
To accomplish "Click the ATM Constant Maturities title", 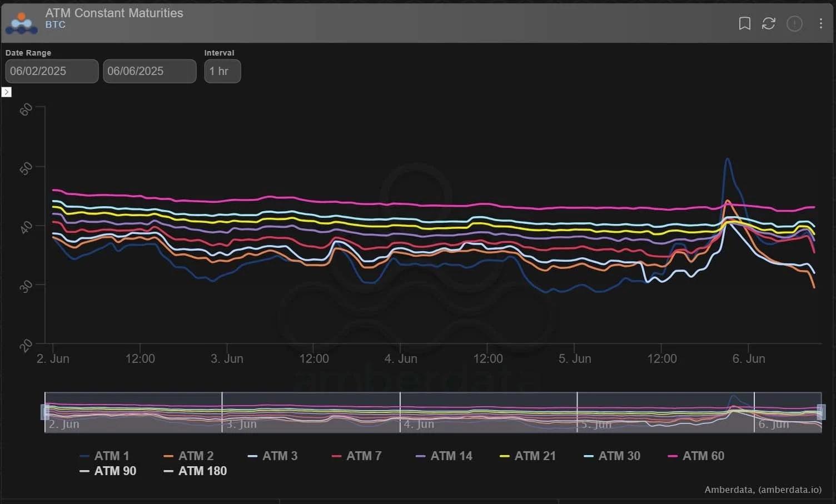I will coord(114,13).
